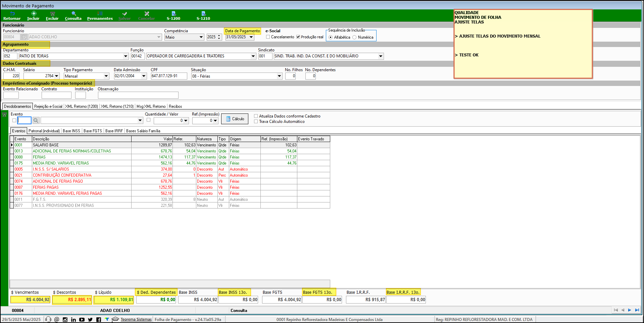Uncheck Produção real checkbox

pyautogui.click(x=298, y=37)
